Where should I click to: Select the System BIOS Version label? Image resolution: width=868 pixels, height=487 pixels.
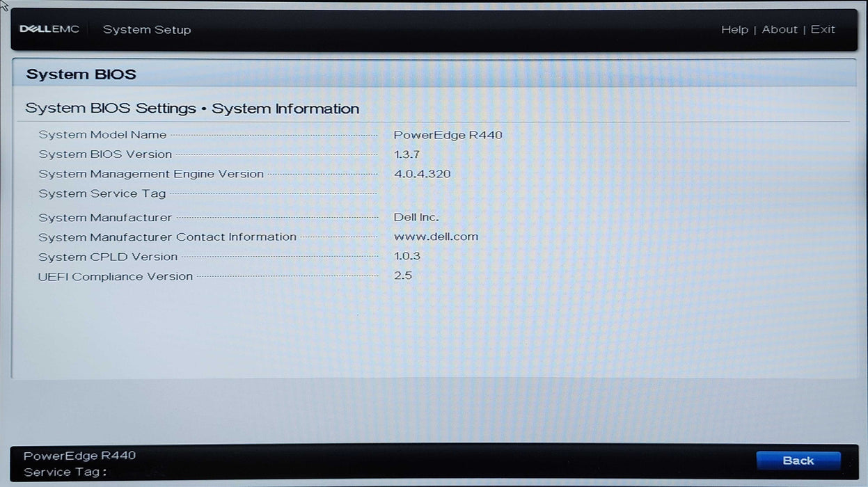pos(105,154)
